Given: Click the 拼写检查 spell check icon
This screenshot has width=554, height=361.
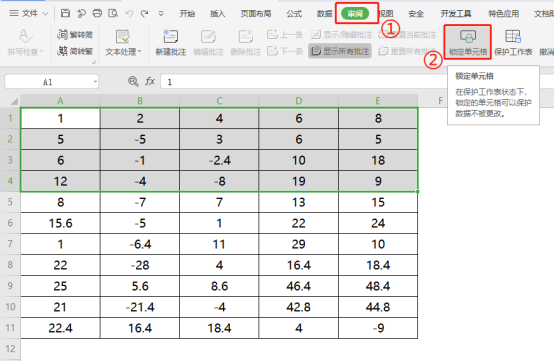Looking at the screenshot, I should point(25,36).
